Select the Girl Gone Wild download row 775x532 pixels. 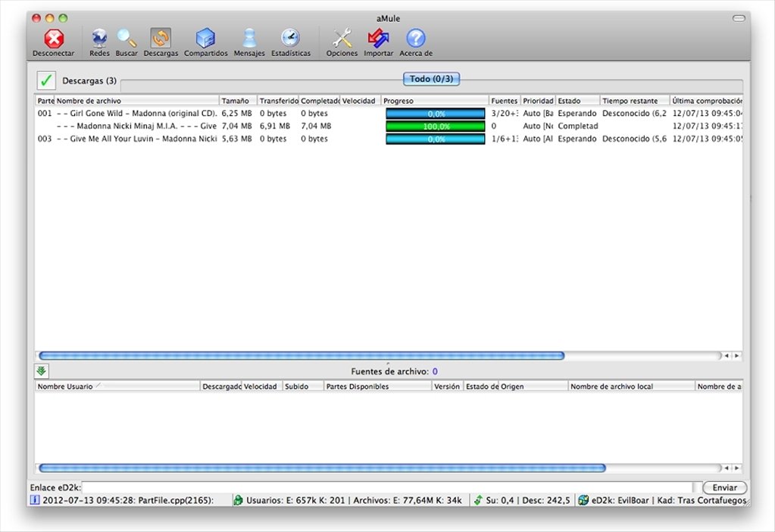point(389,113)
